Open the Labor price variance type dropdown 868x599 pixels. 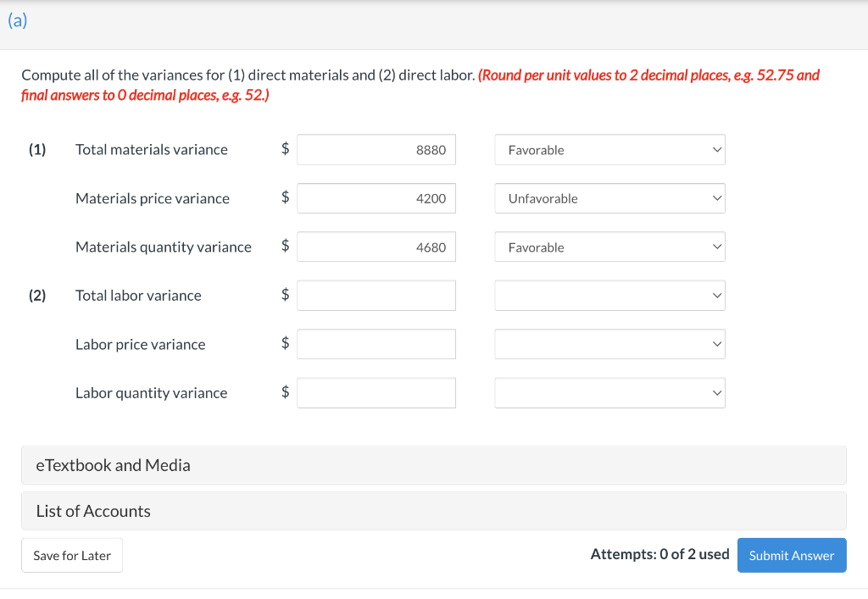coord(609,344)
